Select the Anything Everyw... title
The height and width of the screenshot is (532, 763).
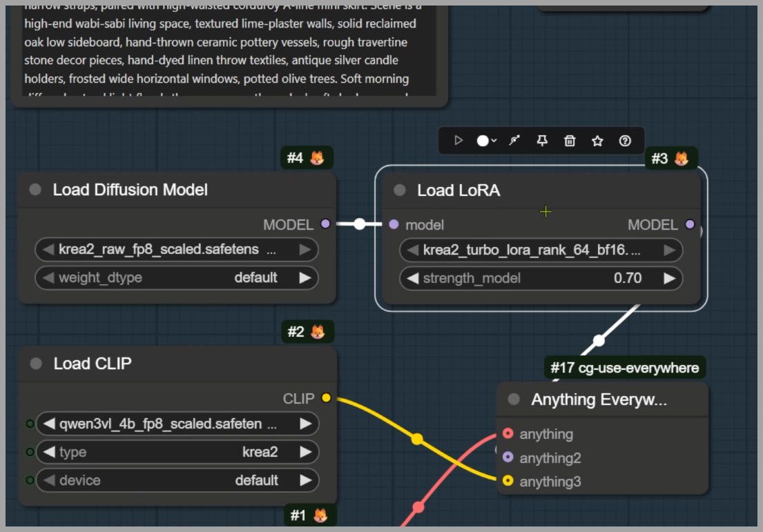599,400
